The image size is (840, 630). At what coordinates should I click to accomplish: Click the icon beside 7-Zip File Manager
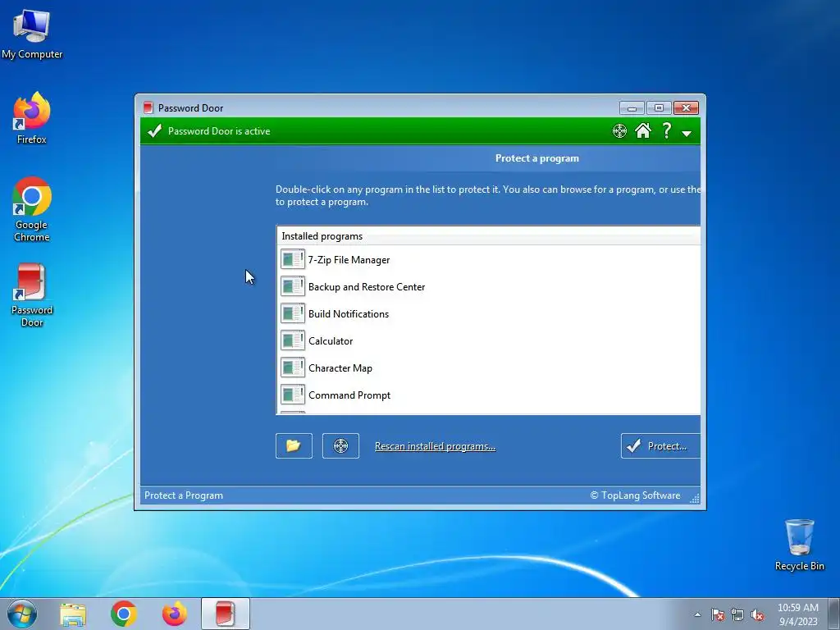293,259
